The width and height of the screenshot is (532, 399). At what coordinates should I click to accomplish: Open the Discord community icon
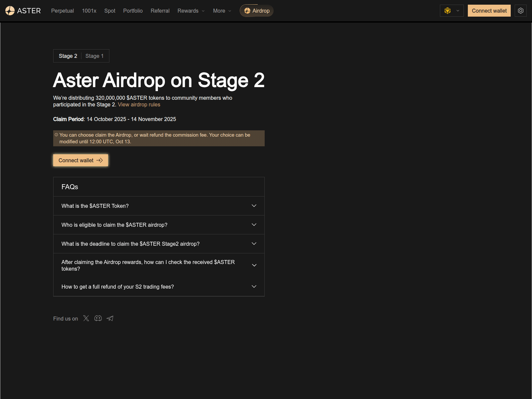tap(98, 318)
